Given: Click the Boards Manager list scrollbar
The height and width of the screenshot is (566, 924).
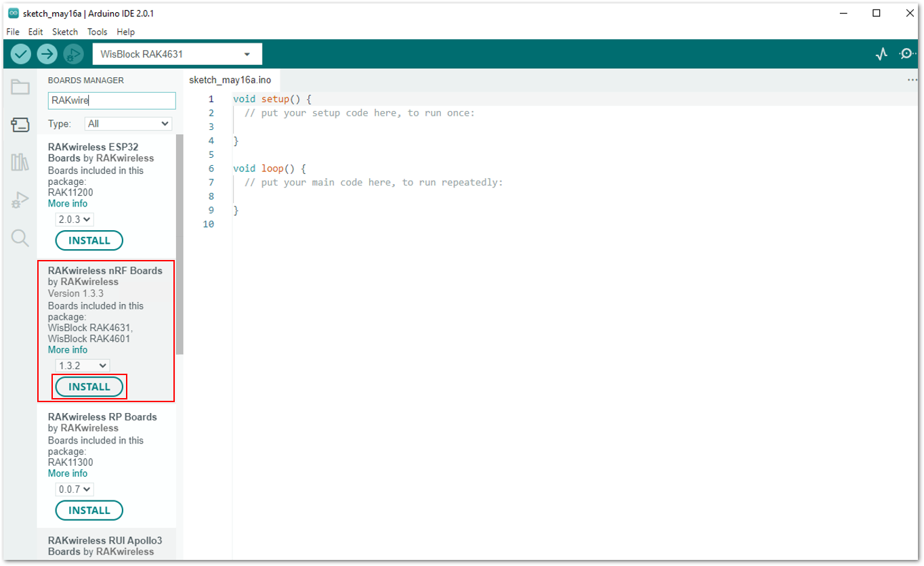Looking at the screenshot, I should 180,244.
